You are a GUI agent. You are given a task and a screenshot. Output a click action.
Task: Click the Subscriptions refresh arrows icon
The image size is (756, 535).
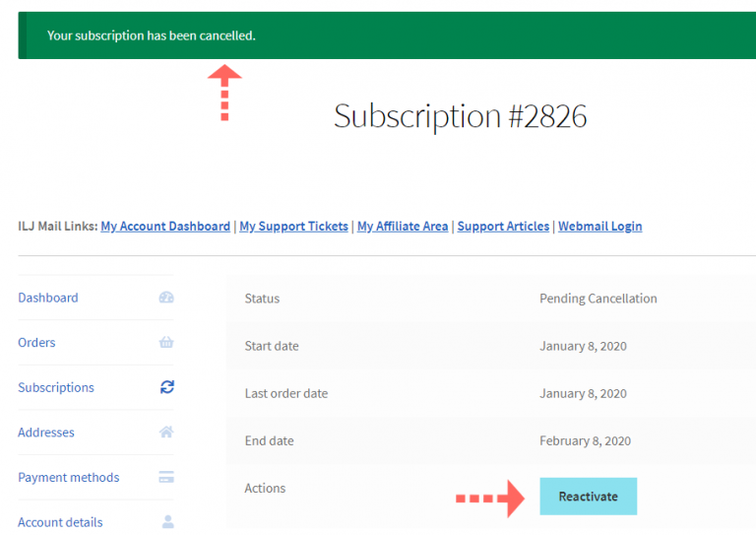click(166, 387)
